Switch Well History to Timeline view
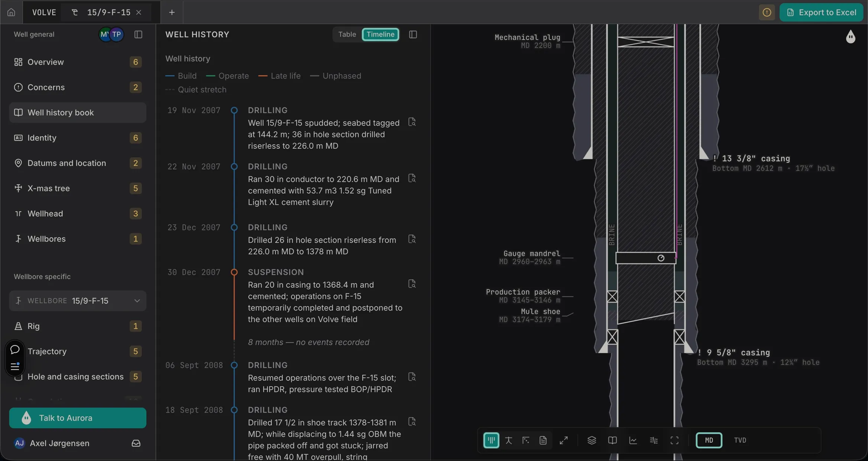 pyautogui.click(x=380, y=34)
